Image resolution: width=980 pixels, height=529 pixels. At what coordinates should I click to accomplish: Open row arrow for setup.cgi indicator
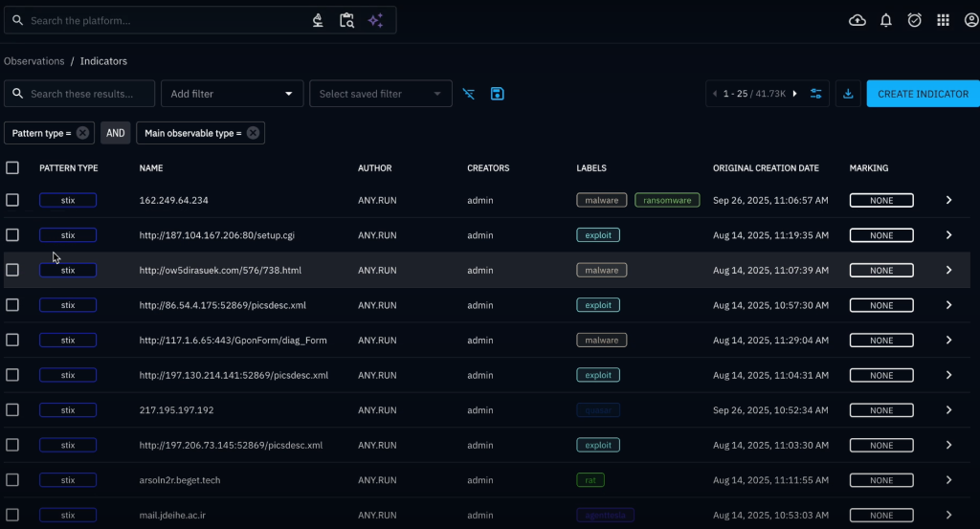point(948,235)
